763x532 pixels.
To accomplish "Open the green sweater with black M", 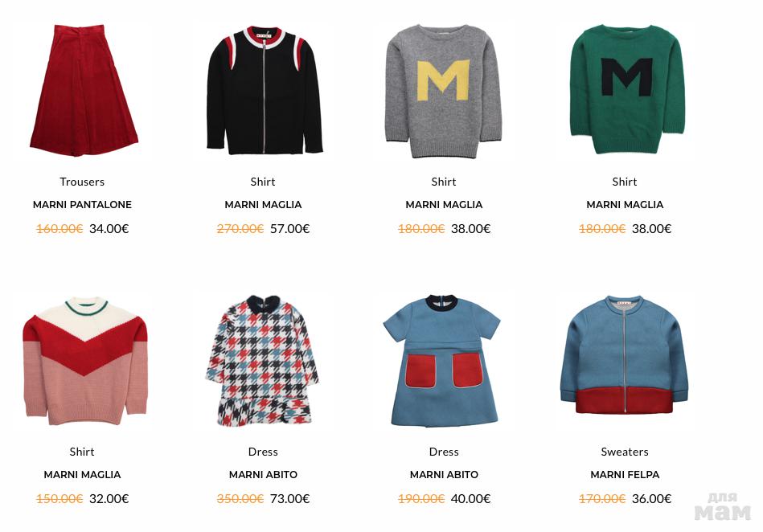I will coord(627,89).
